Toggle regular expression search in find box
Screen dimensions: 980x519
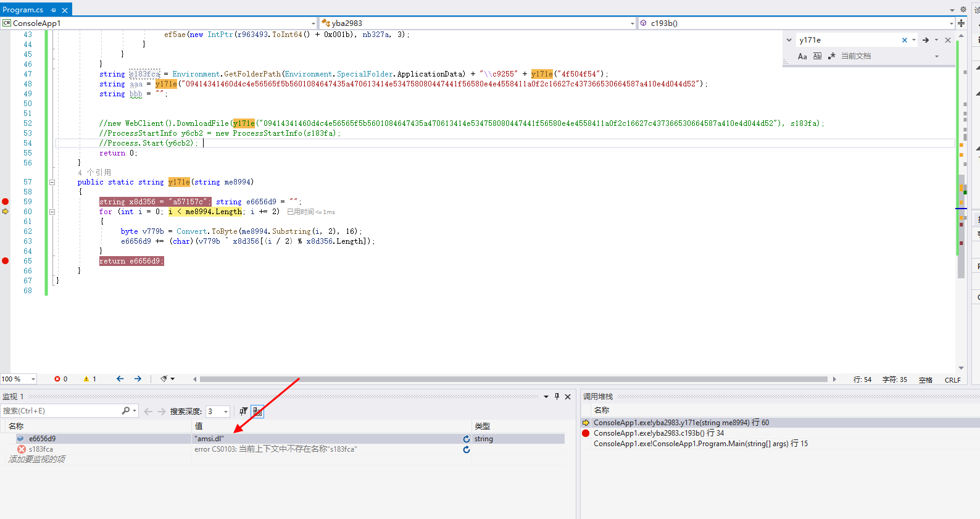click(831, 56)
